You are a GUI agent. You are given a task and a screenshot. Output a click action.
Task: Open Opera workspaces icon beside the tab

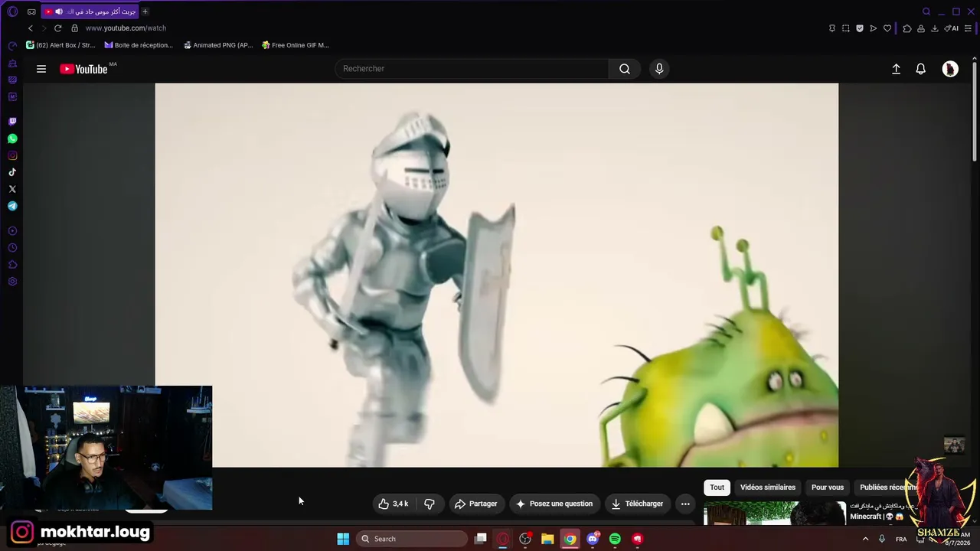[x=31, y=11]
